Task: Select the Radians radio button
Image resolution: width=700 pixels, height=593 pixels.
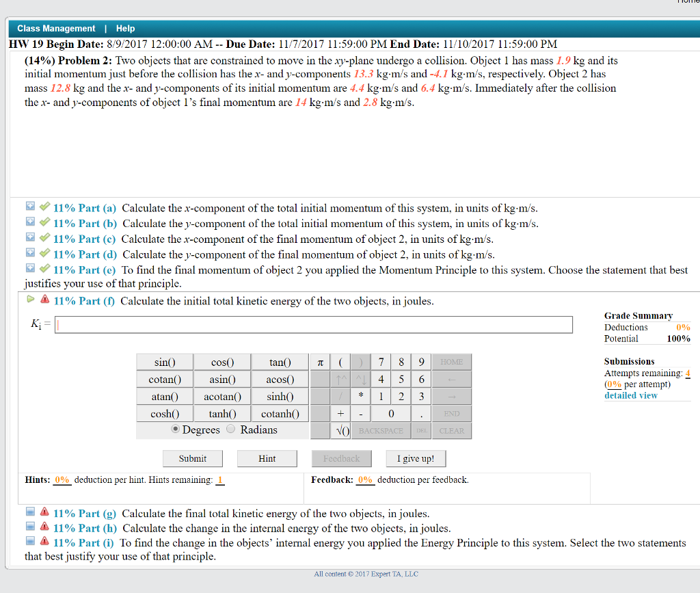Action: pos(230,430)
